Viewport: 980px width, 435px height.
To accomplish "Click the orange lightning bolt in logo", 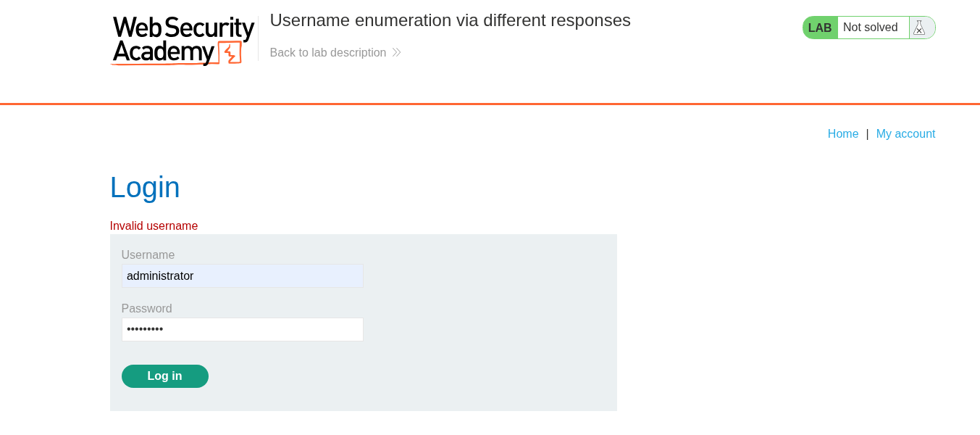I will 230,53.
